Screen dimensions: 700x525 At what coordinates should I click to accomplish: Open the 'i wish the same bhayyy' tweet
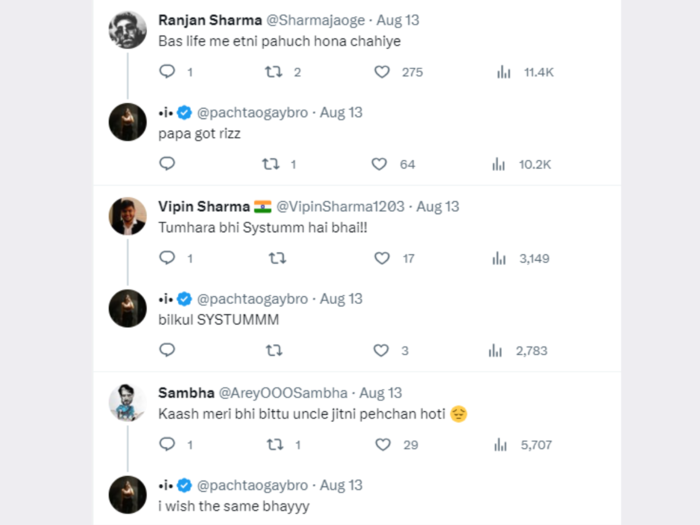pos(234,506)
